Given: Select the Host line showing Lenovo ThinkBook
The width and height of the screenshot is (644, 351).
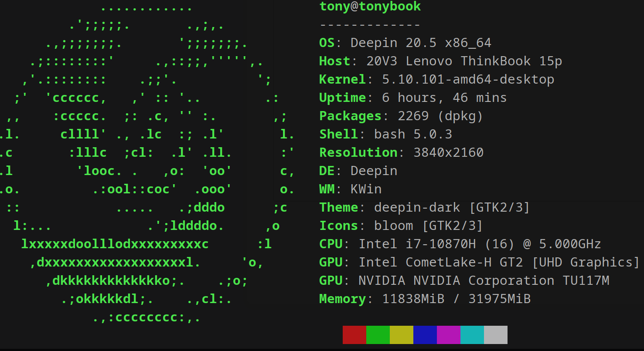Looking at the screenshot, I should coord(440,61).
